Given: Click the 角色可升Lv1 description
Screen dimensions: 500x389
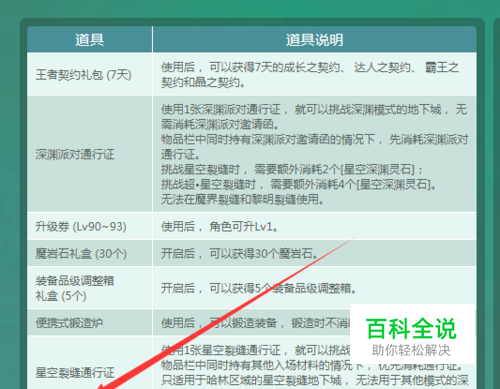Looking at the screenshot, I should coord(219,227).
